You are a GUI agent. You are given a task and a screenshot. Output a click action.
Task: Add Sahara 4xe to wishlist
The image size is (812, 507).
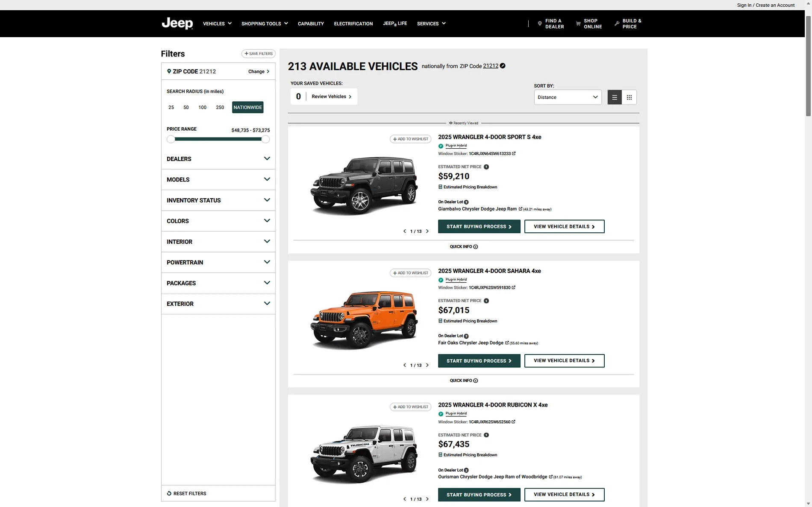[410, 273]
